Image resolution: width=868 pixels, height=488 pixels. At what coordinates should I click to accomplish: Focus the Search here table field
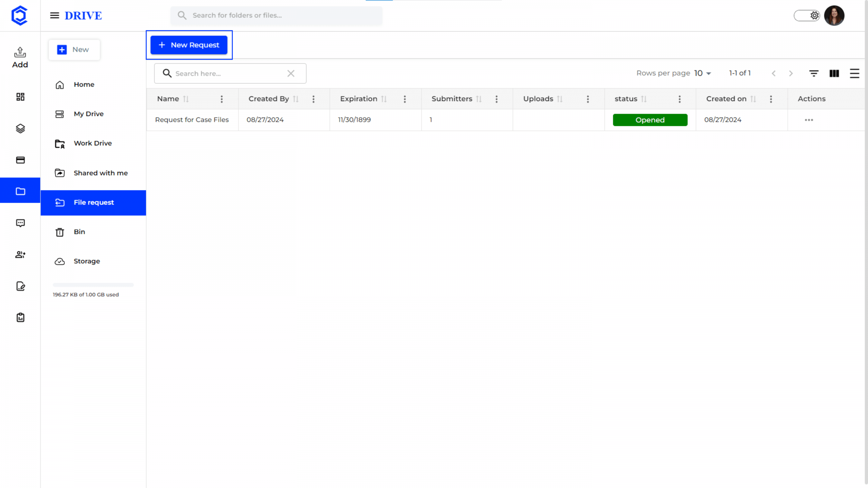(230, 74)
